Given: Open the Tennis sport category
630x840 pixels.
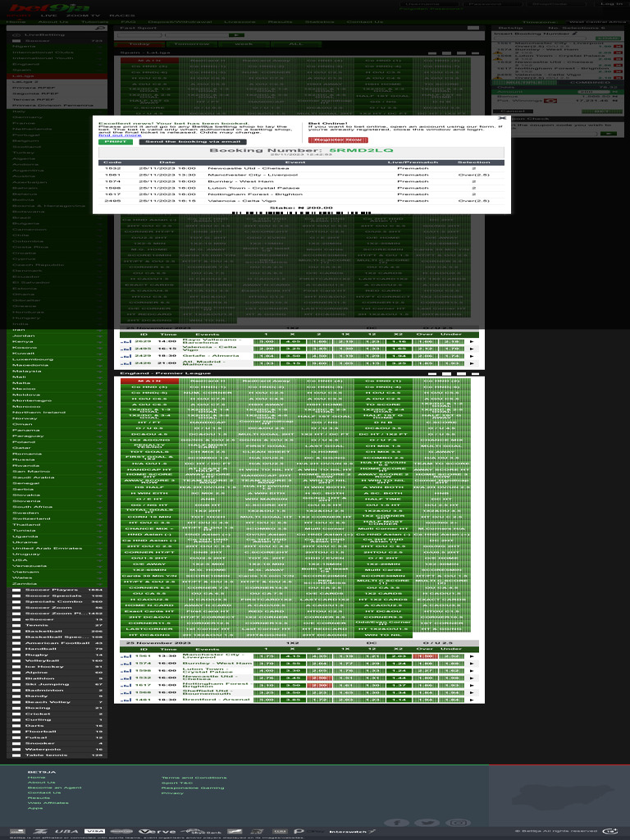Looking at the screenshot, I should (x=57, y=625).
